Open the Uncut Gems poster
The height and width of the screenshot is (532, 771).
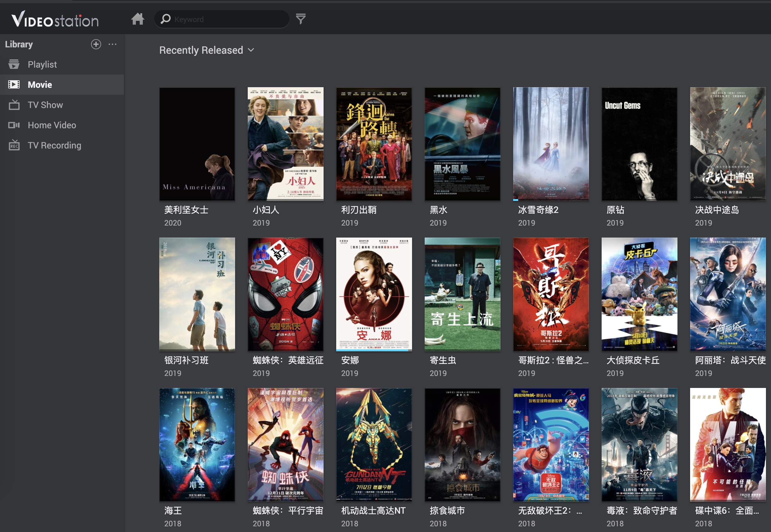639,144
